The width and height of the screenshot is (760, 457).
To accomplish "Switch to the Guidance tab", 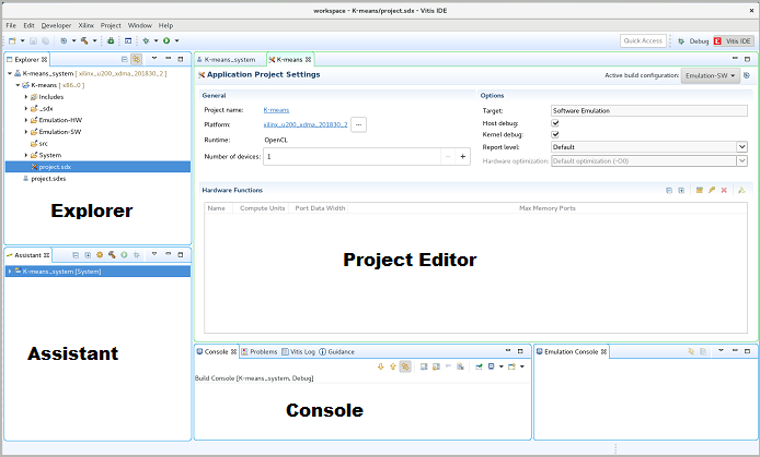I will tap(337, 352).
